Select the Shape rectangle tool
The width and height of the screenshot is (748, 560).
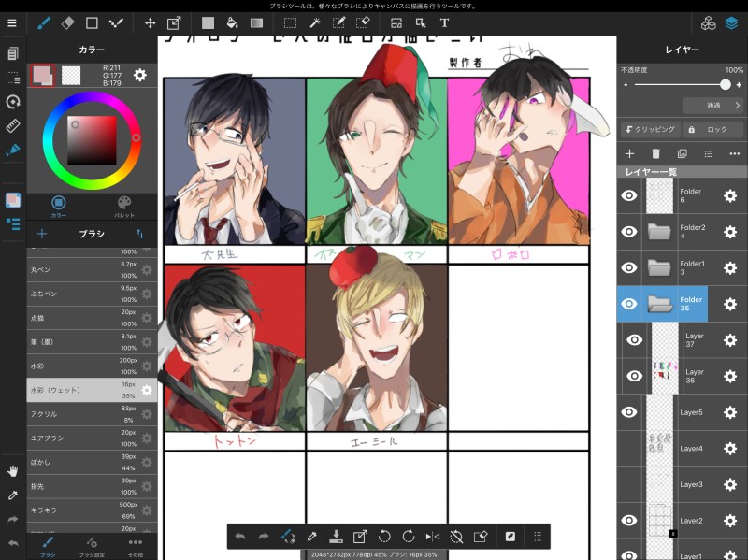coord(92,22)
